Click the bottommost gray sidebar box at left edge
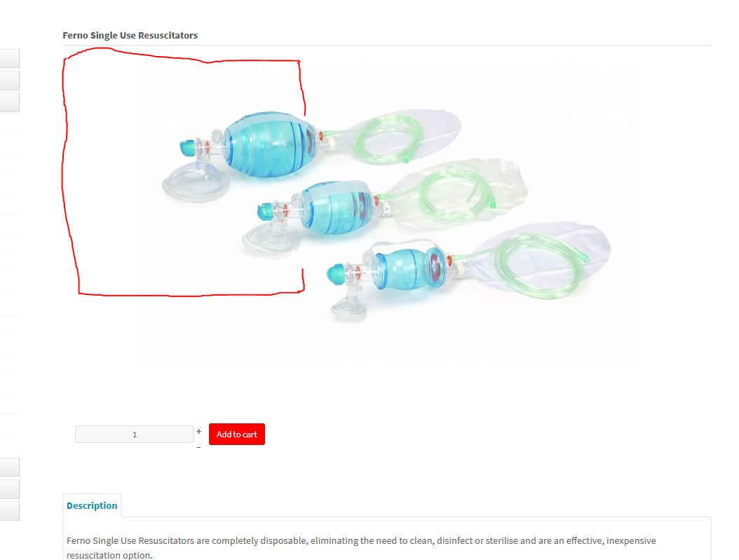This screenshot has height=560, width=739. (x=9, y=511)
